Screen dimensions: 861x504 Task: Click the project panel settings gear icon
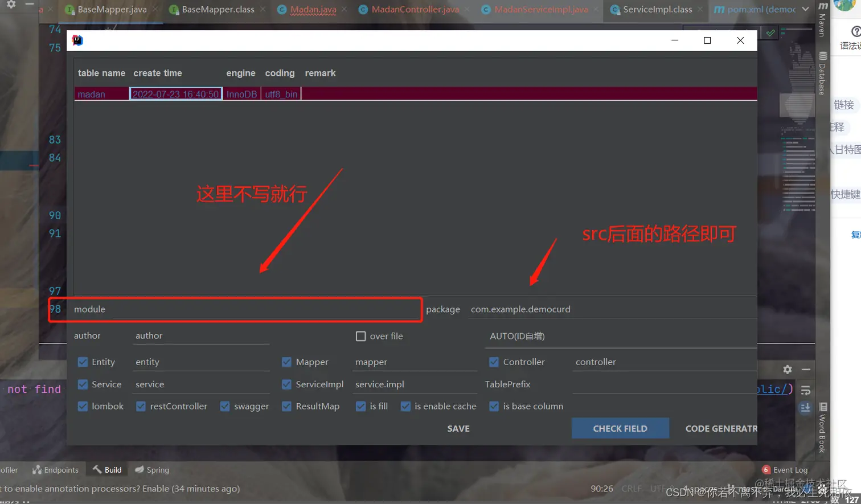click(11, 4)
